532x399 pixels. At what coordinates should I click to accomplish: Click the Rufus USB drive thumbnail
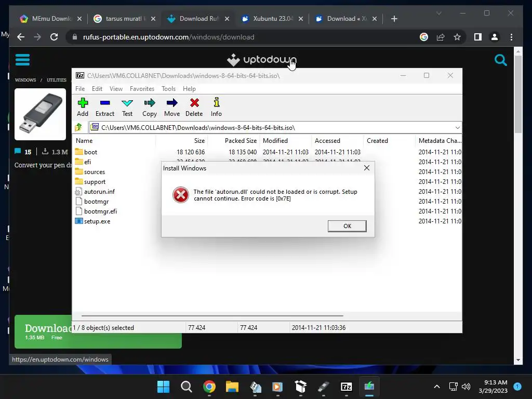click(x=40, y=114)
